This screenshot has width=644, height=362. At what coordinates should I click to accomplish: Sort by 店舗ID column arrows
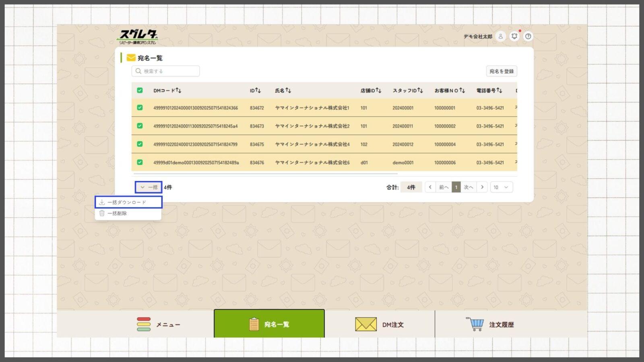[378, 90]
